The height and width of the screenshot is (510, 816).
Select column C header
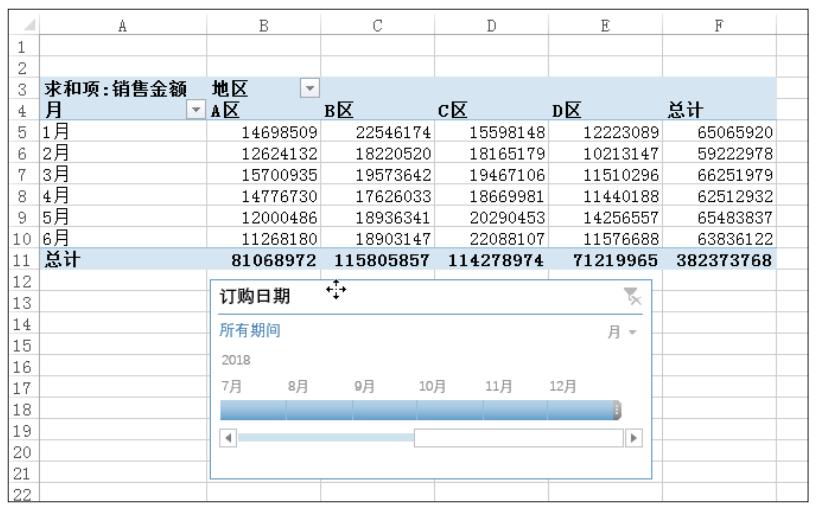(x=378, y=25)
